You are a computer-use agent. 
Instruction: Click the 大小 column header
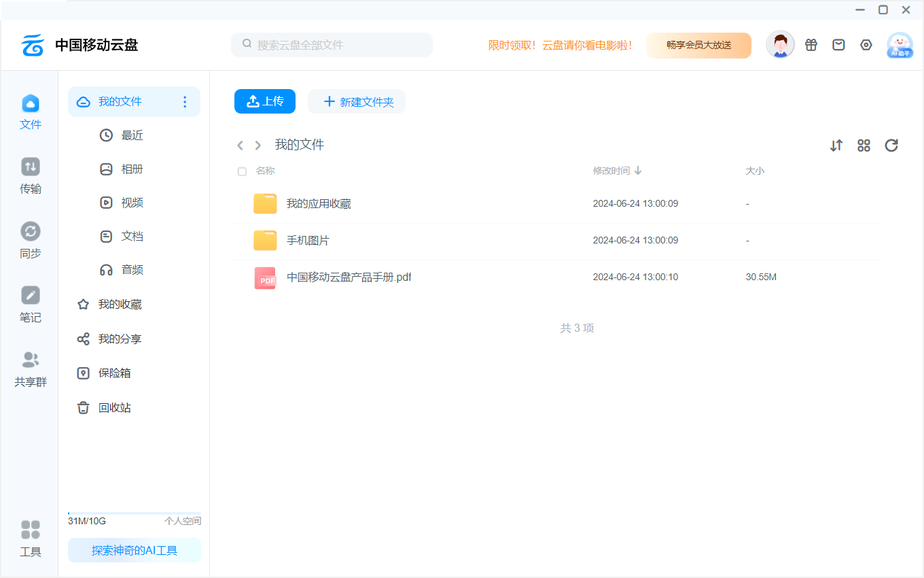(x=755, y=171)
